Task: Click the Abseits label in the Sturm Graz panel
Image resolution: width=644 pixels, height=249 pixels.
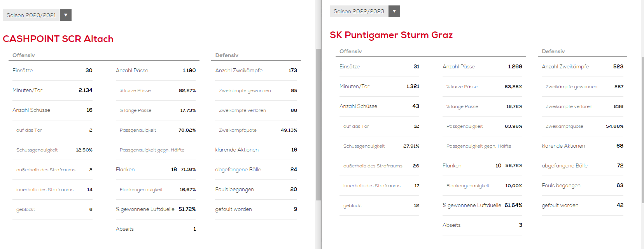Action: (451, 225)
